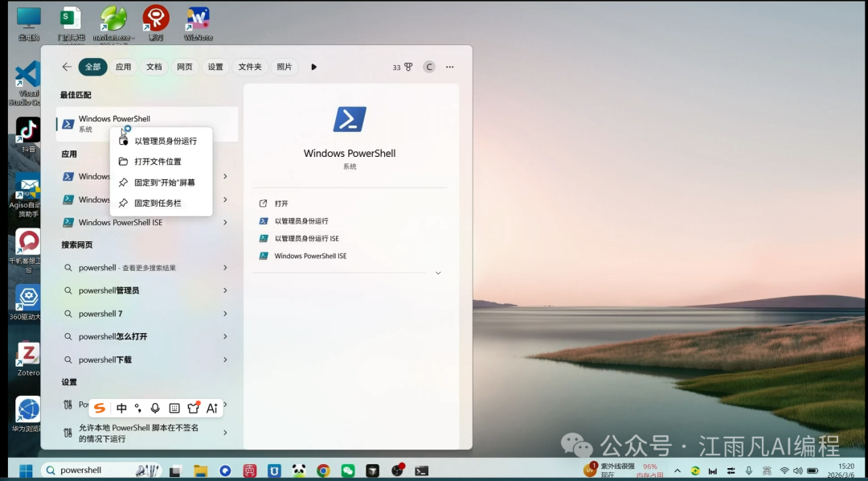Image resolution: width=868 pixels, height=481 pixels.
Task: Expand the powershell下载 suggestion chevron
Action: tap(225, 360)
